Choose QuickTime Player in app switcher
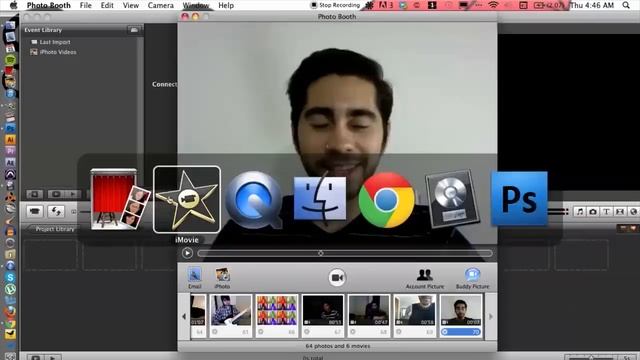The width and height of the screenshot is (640, 360). pyautogui.click(x=253, y=200)
